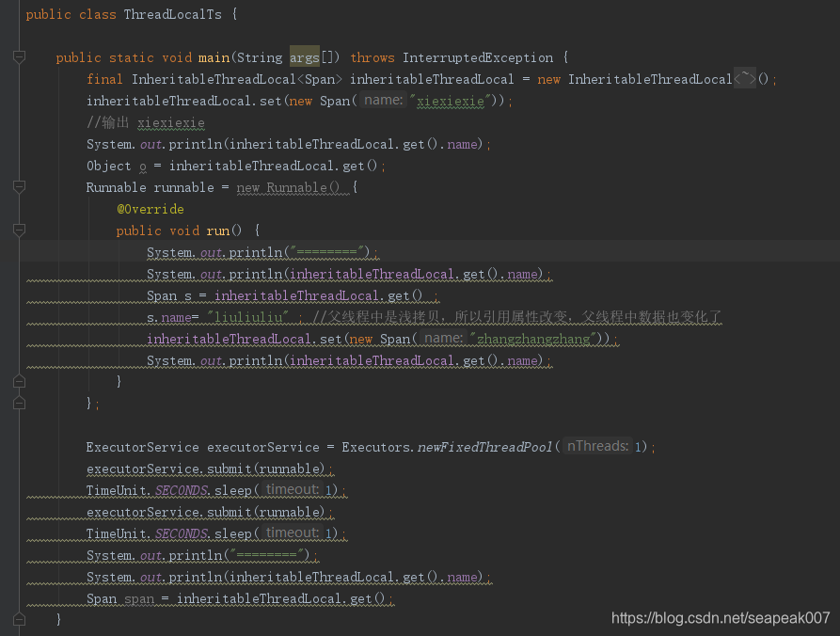Click the throws keyword
This screenshot has width=840, height=636.
pyautogui.click(x=372, y=57)
